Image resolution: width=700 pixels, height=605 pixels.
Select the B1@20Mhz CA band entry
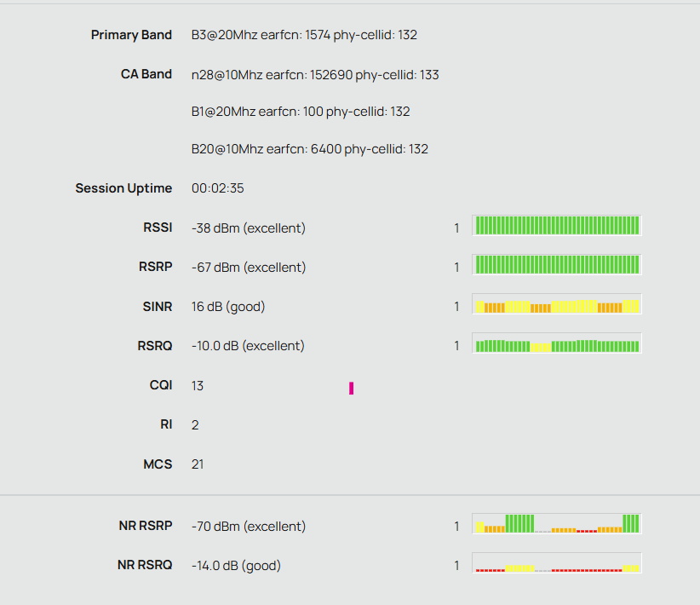[x=301, y=112]
